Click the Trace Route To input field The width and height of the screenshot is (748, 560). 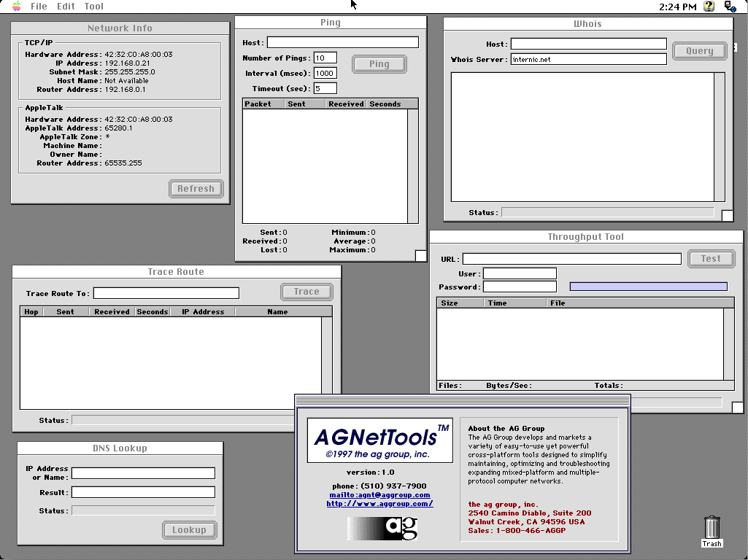[x=166, y=293]
